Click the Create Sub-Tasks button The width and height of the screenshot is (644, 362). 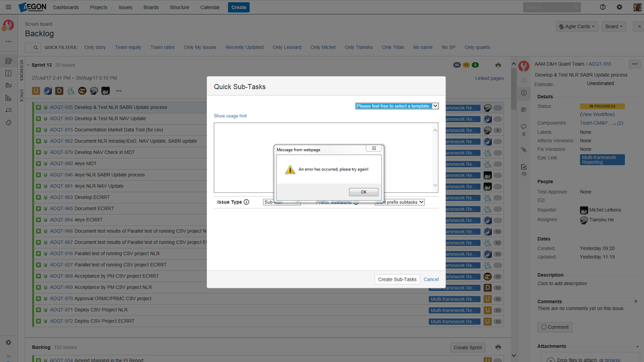(397, 279)
